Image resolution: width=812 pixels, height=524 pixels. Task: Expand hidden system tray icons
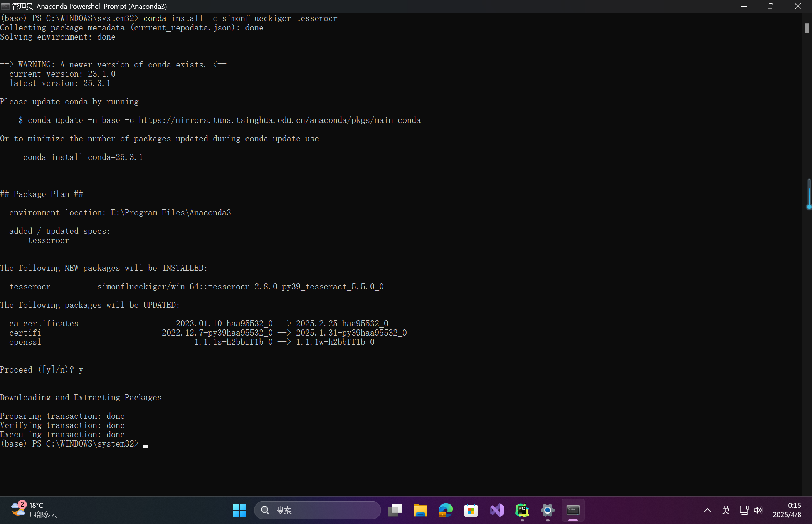(x=707, y=510)
